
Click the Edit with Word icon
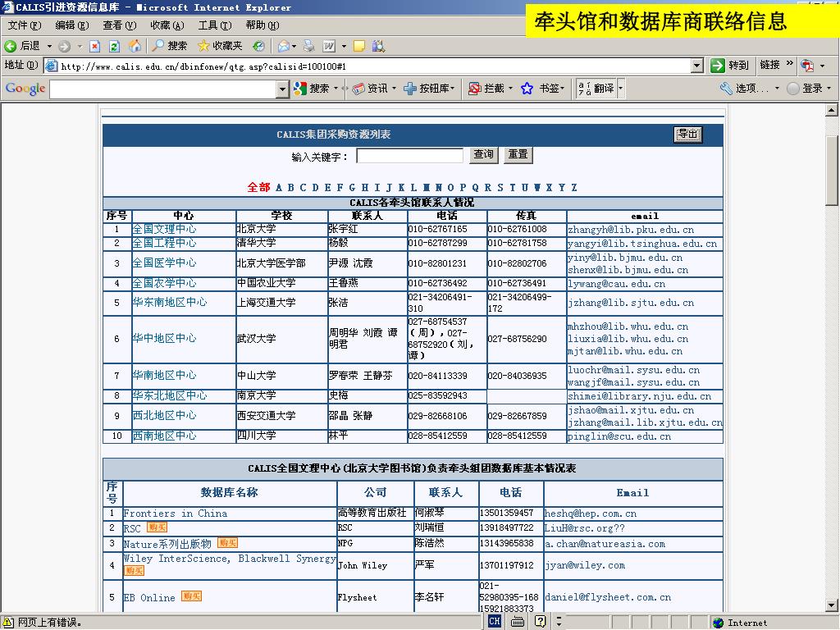329,46
